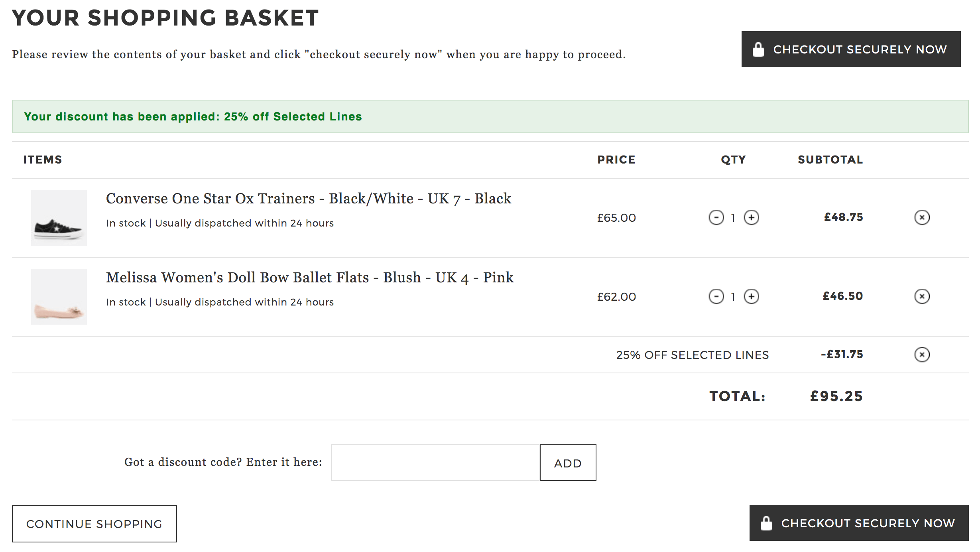Open Converse One Star Ox Trainers product link
980x552 pixels.
click(309, 199)
